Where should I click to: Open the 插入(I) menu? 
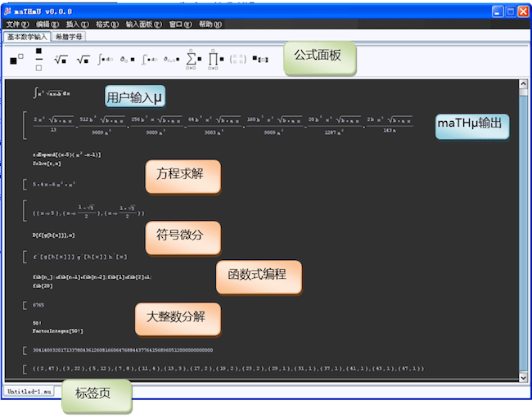[x=78, y=24]
